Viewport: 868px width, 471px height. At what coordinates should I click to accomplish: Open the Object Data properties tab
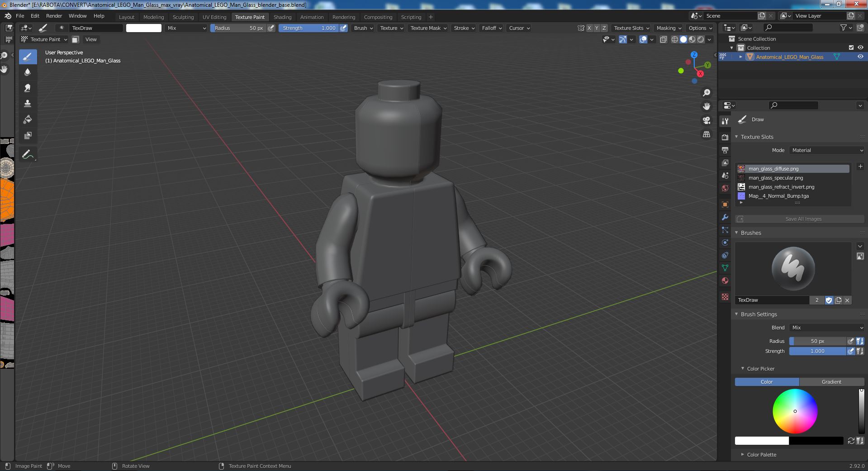[x=725, y=268]
